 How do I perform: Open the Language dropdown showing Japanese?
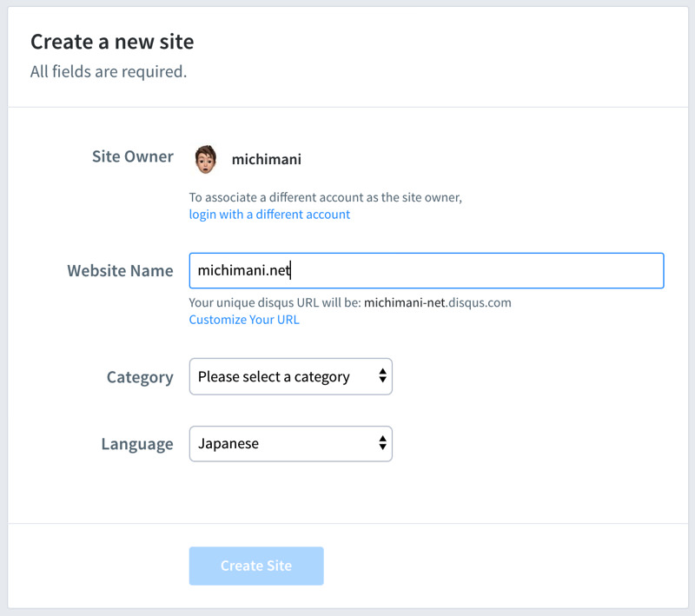(290, 443)
